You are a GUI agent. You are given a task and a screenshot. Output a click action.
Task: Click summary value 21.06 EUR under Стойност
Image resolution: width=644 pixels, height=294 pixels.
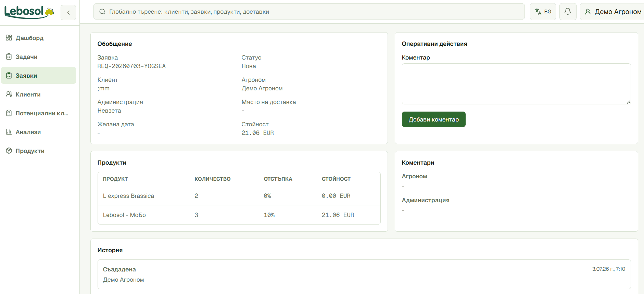257,133
